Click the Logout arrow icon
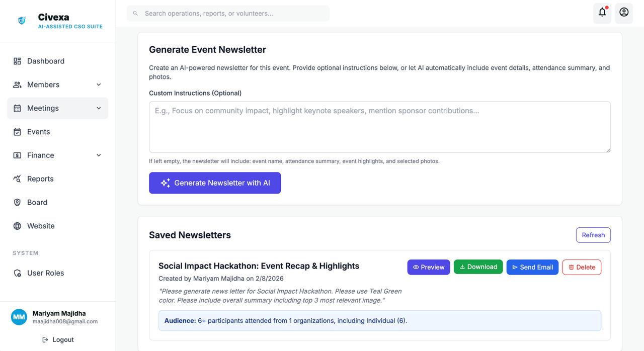Image resolution: width=644 pixels, height=351 pixels. coord(45,340)
